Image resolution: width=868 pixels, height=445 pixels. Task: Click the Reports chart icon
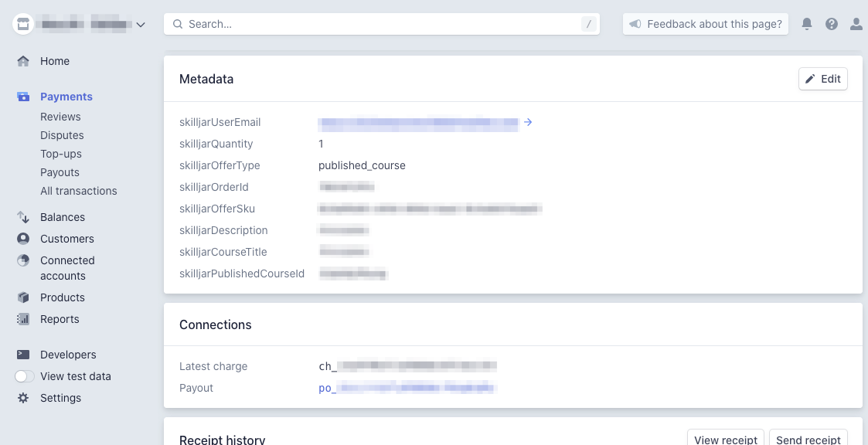pyautogui.click(x=23, y=319)
